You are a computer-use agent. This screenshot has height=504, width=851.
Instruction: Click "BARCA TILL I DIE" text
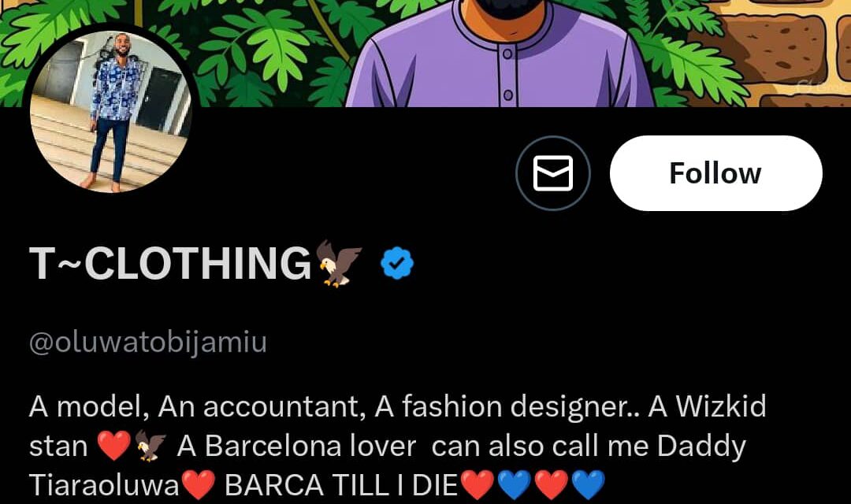coord(341,486)
